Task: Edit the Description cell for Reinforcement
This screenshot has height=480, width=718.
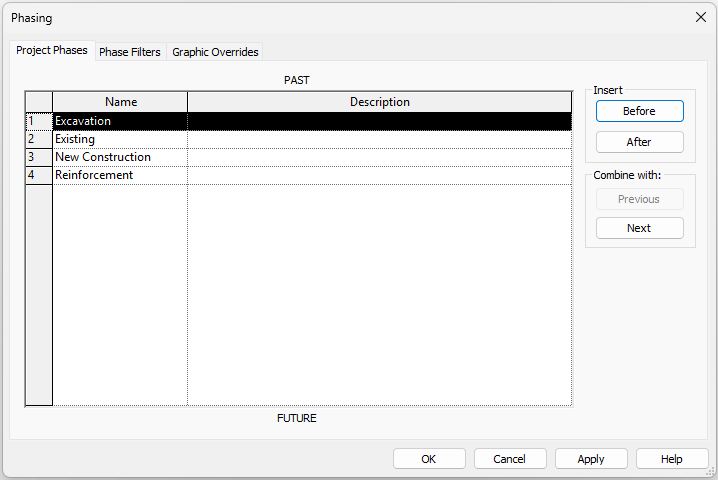Action: [x=380, y=175]
